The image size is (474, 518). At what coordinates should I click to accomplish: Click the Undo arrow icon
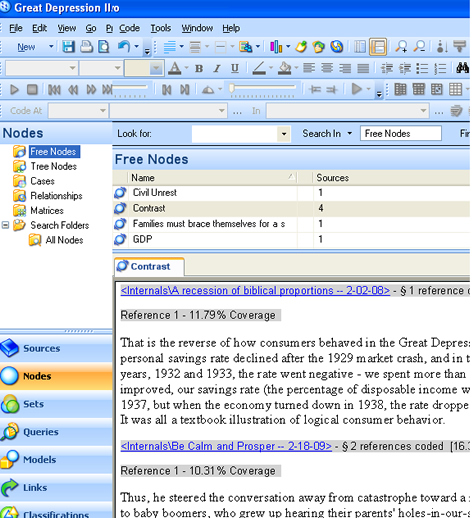coord(124,46)
